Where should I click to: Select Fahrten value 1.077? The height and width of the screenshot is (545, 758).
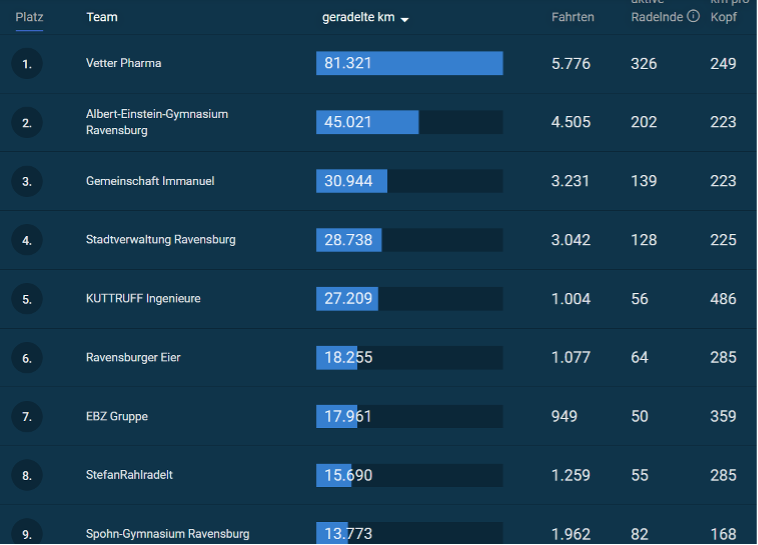click(x=571, y=357)
